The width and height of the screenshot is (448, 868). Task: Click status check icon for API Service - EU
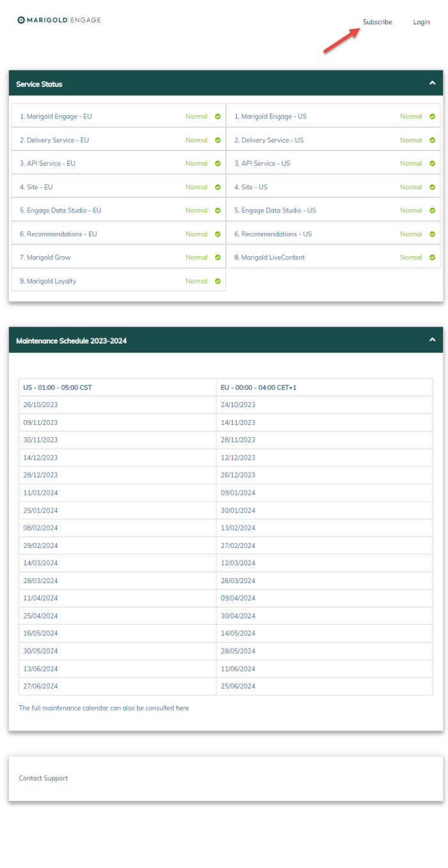[218, 163]
